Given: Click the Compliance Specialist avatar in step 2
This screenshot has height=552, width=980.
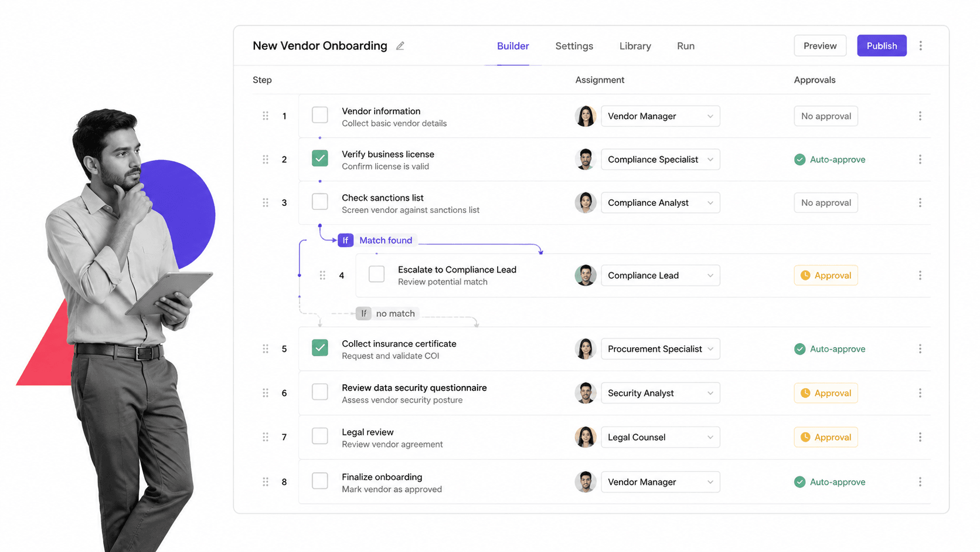Looking at the screenshot, I should 586,160.
